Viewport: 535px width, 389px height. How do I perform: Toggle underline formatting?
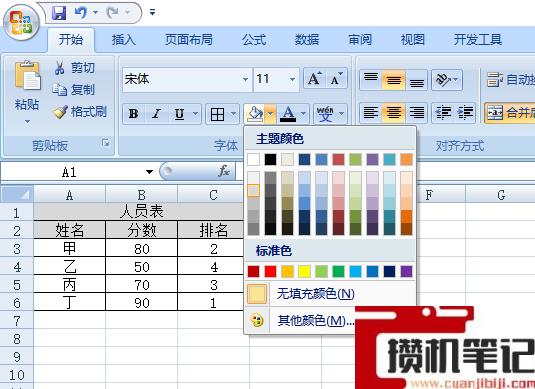[179, 114]
